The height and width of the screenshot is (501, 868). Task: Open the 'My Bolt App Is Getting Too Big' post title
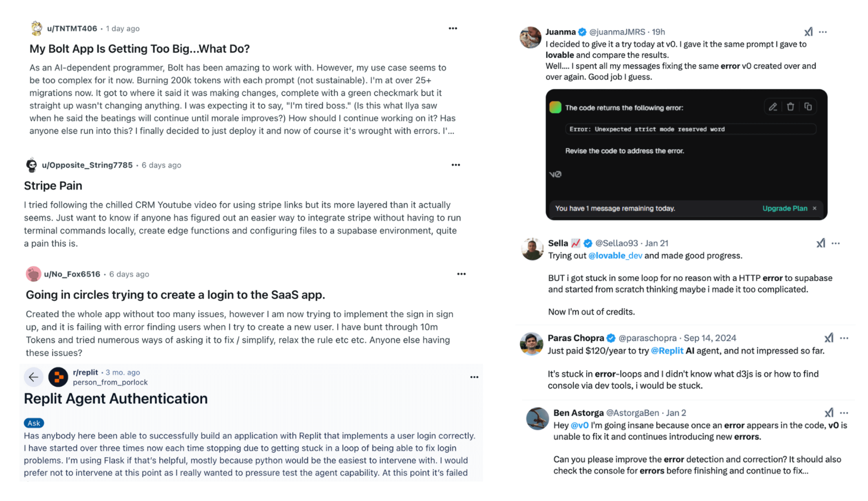point(139,49)
